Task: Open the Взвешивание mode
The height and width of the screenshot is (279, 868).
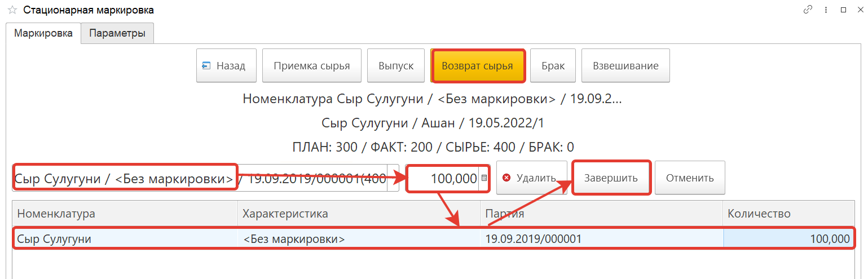Action: coord(625,66)
